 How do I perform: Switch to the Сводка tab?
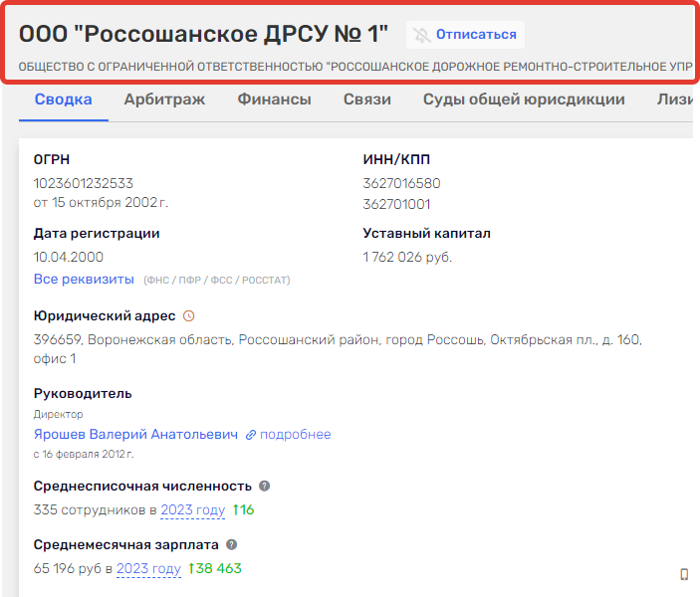pyautogui.click(x=64, y=99)
